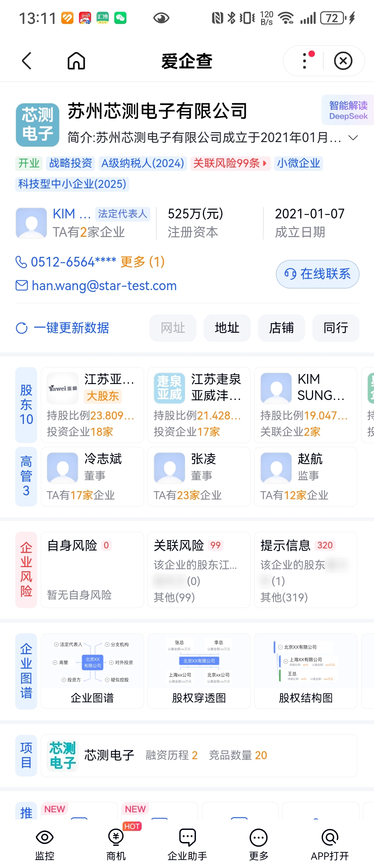The image size is (374, 868).
Task: Open the 企业风险 section label
Action: point(26,570)
